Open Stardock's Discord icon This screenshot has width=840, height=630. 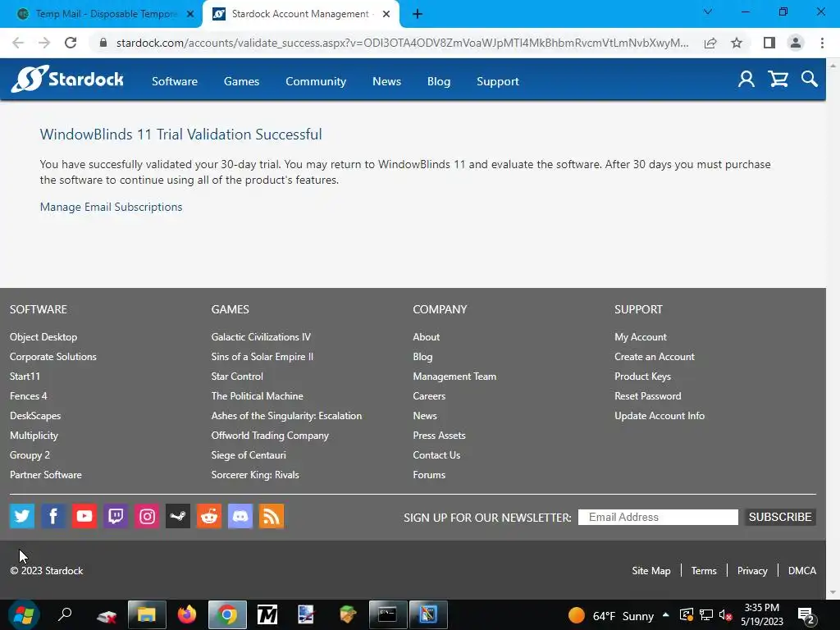pyautogui.click(x=240, y=517)
